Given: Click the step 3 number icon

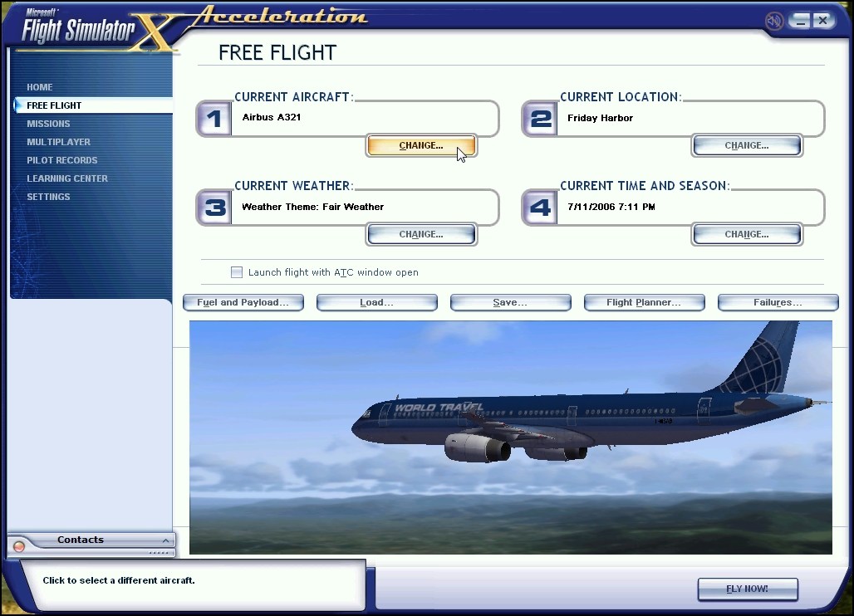Looking at the screenshot, I should 214,208.
